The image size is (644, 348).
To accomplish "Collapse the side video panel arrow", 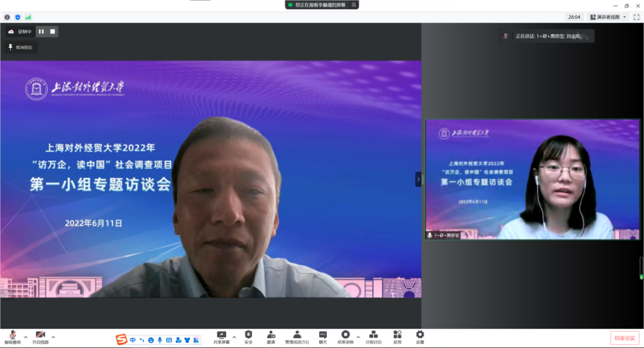I will [x=418, y=179].
